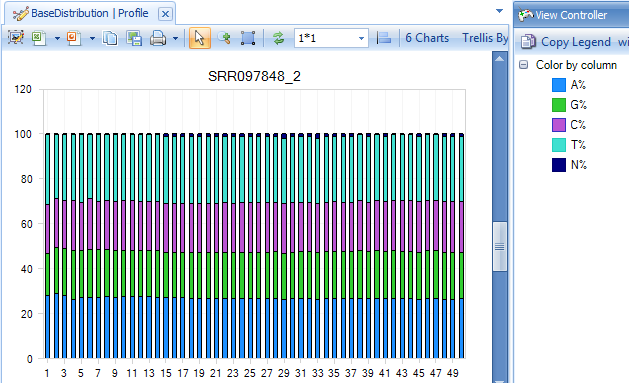Screen dimensions: 629x383
Task: Click the A% blue color swatch
Action: [559, 85]
